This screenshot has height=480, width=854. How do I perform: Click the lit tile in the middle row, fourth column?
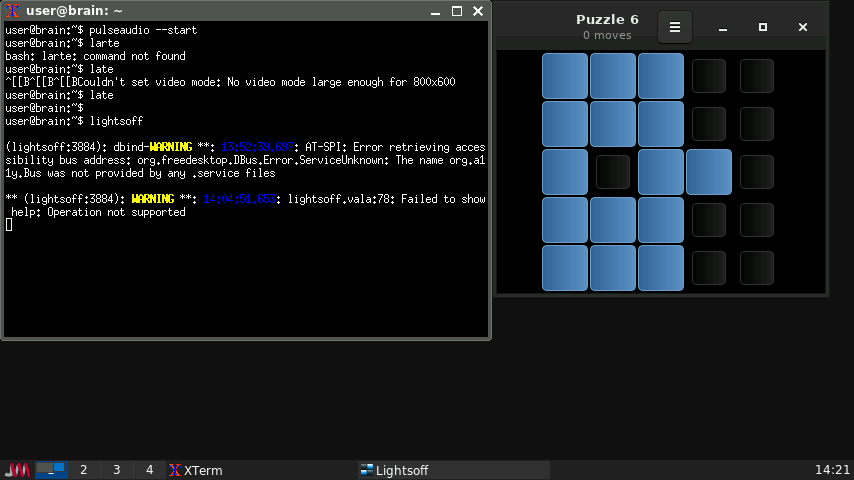coord(709,172)
